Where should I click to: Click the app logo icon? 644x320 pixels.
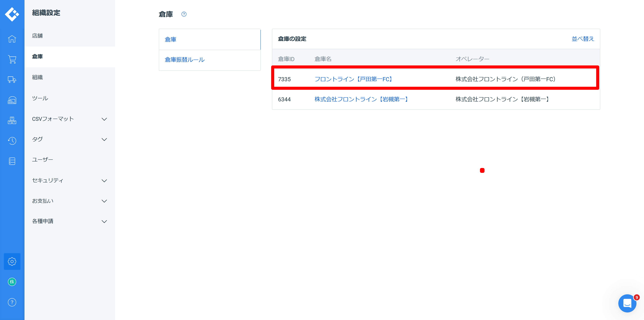coord(12,14)
